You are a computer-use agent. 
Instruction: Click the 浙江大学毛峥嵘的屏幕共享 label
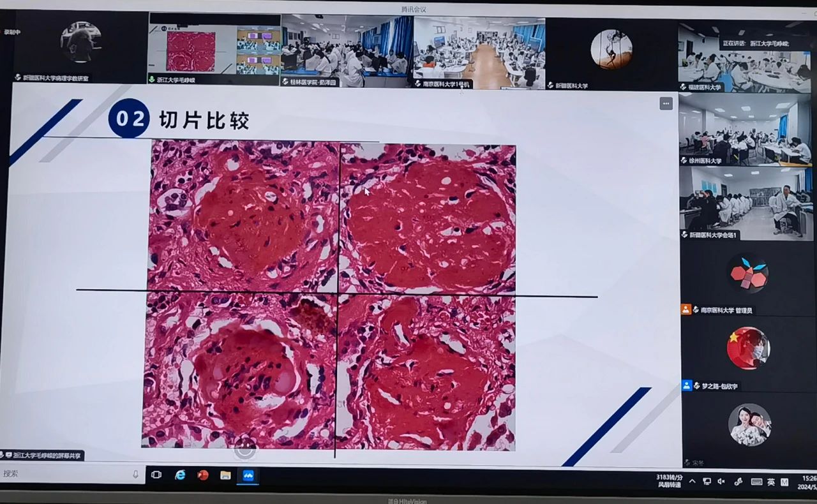click(x=45, y=456)
